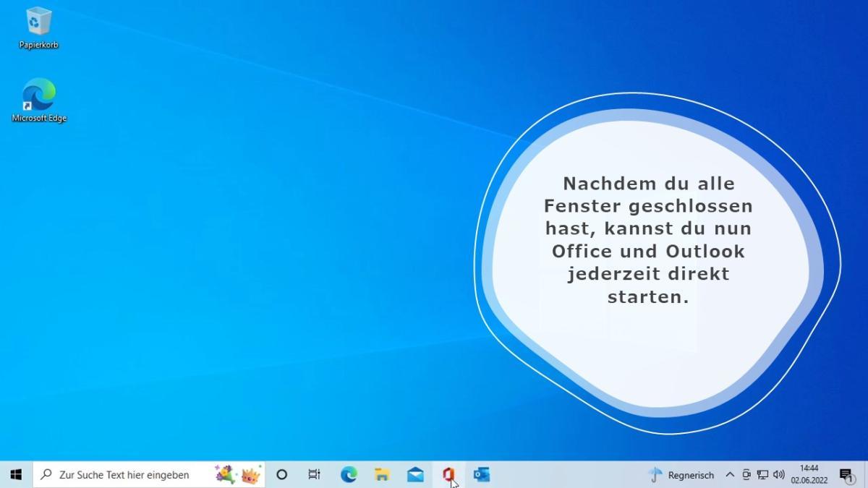Click the search highlights illustration in search box
868x488 pixels.
pos(238,474)
